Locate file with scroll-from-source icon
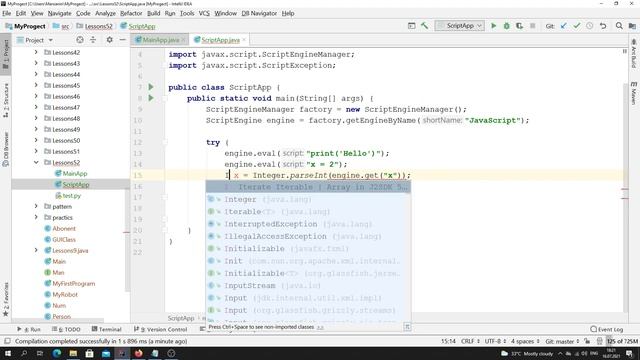The height and width of the screenshot is (360, 640). click(x=80, y=40)
